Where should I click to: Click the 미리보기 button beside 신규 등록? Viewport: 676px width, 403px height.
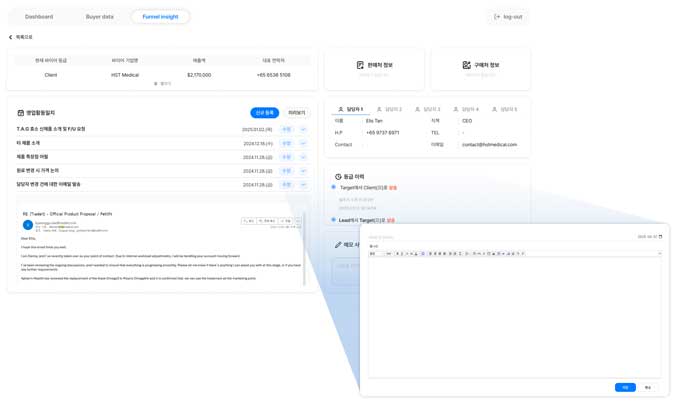pyautogui.click(x=297, y=112)
